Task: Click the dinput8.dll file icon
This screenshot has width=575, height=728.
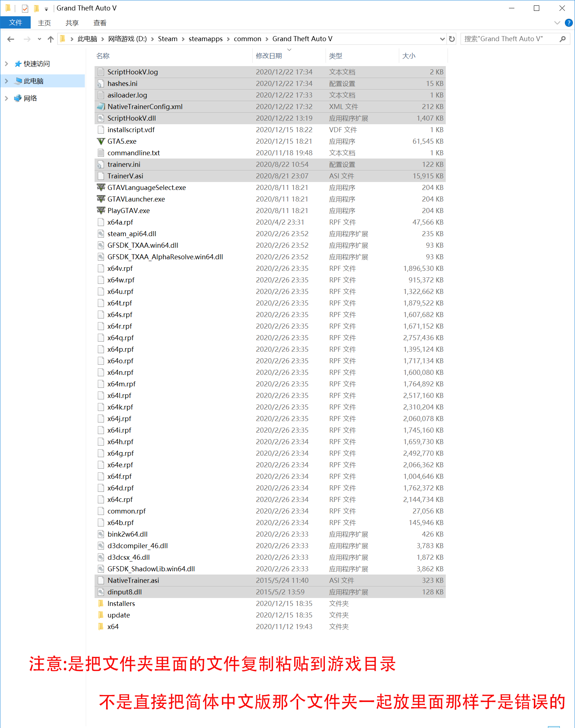Action: click(101, 592)
